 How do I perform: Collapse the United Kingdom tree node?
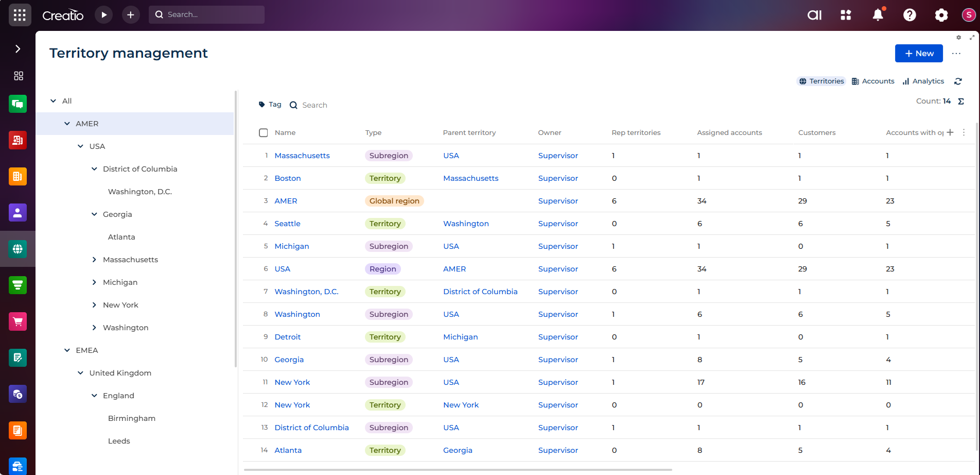80,373
